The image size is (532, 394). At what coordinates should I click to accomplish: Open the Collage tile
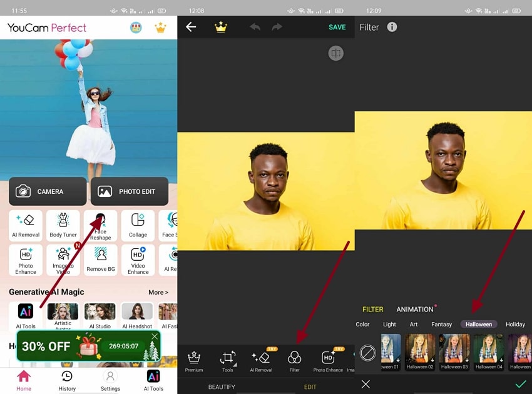coord(138,226)
